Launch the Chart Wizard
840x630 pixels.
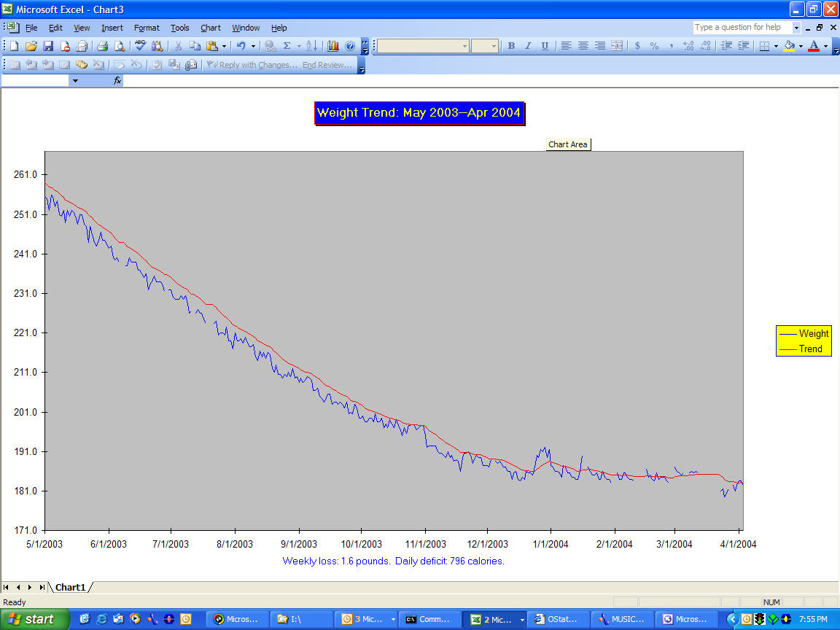[x=332, y=47]
